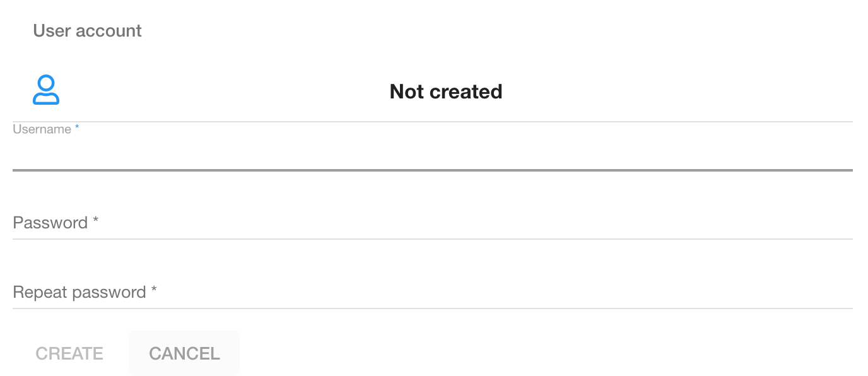Click the asterisk after Repeat password
Image resolution: width=868 pixels, height=376 pixels.
click(x=154, y=290)
